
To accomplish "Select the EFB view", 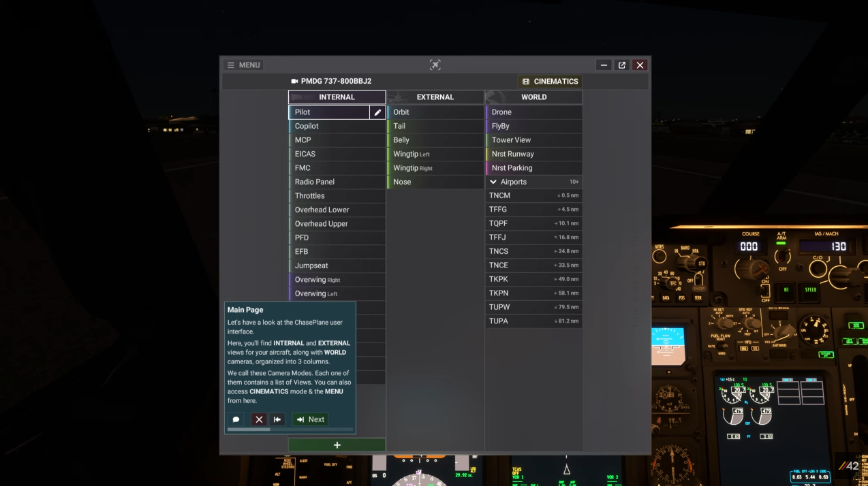I will pyautogui.click(x=337, y=252).
